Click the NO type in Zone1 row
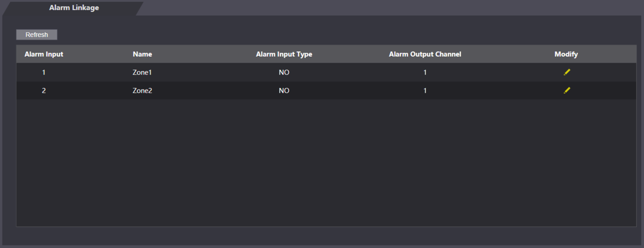The image size is (644, 248). [284, 72]
